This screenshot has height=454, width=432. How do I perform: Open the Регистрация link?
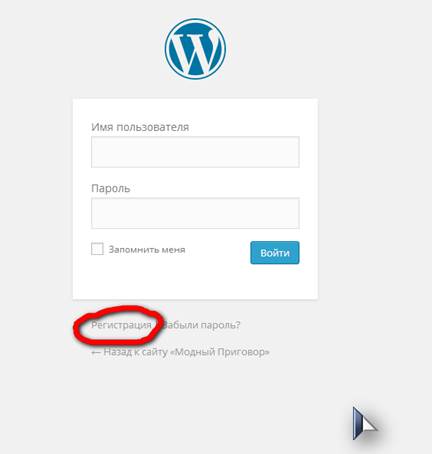coord(121,325)
